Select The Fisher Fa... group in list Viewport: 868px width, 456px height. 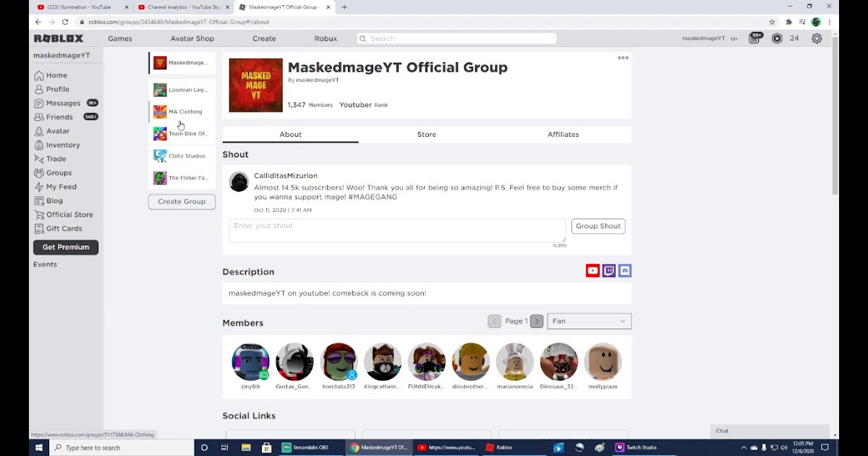[x=182, y=178]
